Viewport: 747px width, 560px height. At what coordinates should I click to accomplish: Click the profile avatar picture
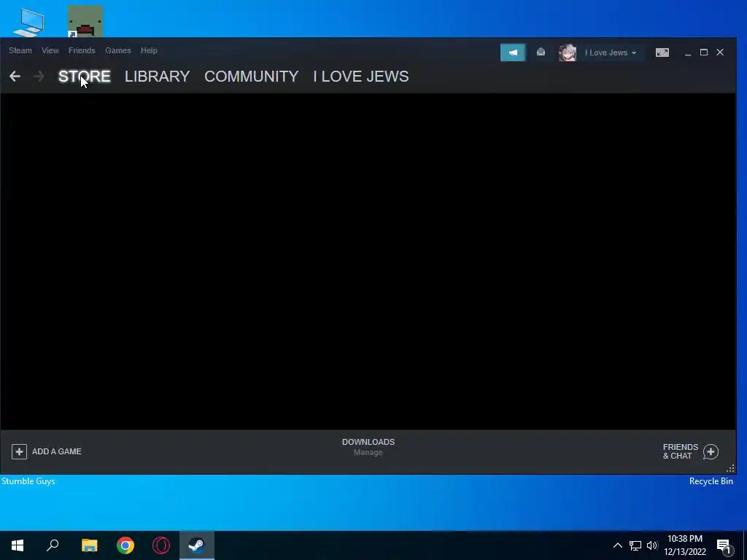[x=567, y=52]
